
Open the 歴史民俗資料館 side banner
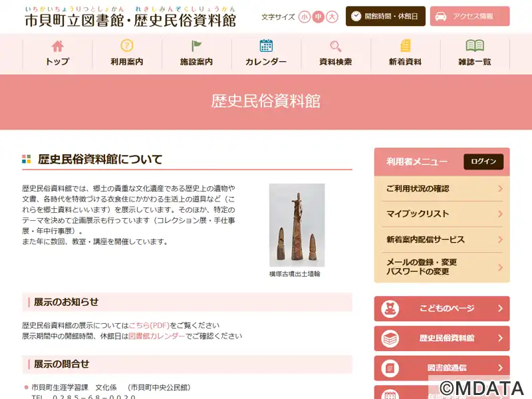coord(442,338)
